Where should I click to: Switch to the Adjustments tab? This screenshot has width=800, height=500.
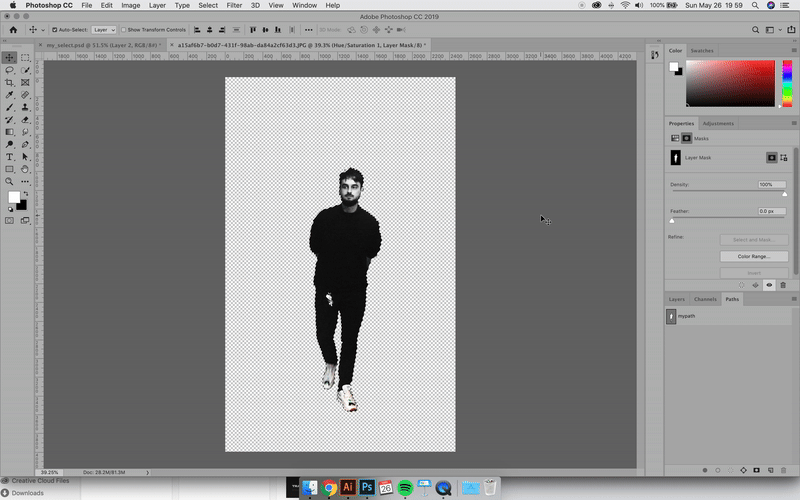coord(718,123)
